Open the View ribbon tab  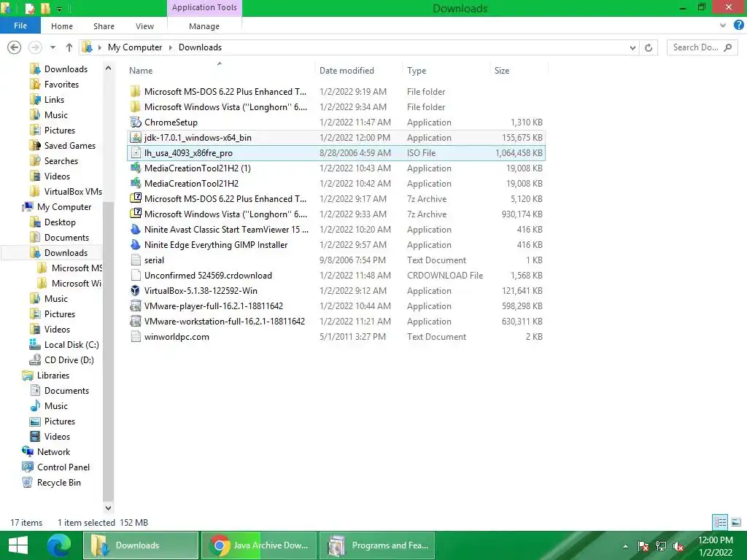(x=144, y=26)
